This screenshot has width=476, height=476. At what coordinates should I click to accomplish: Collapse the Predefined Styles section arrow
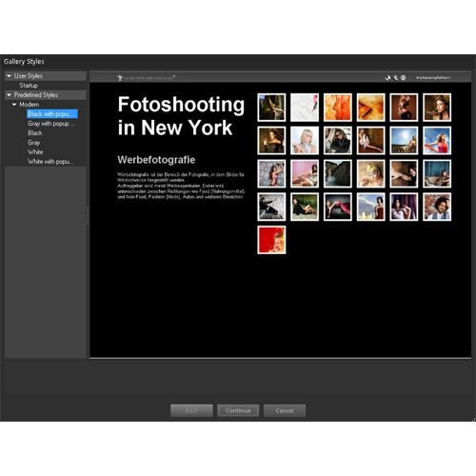9,95
